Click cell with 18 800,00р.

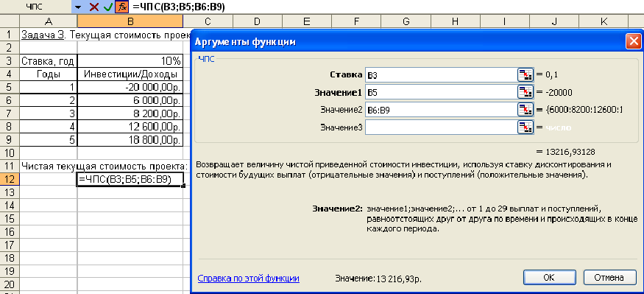pyautogui.click(x=130, y=140)
